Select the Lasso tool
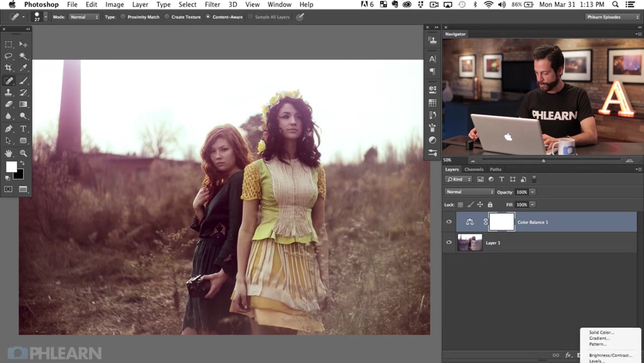This screenshot has width=644, height=363. 9,56
